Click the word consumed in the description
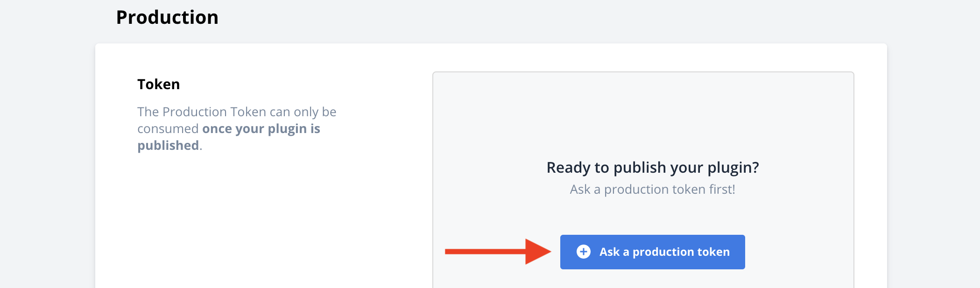Screen dimensions: 980x288 point(168,129)
